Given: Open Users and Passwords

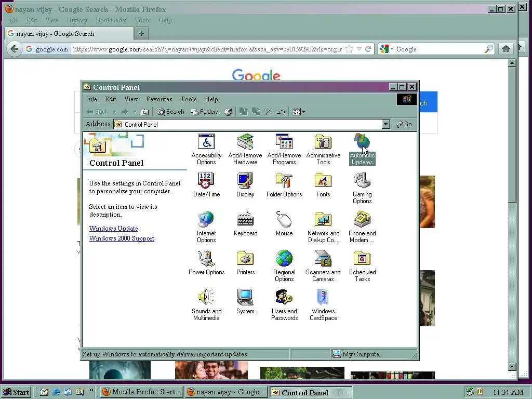Looking at the screenshot, I should (284, 305).
